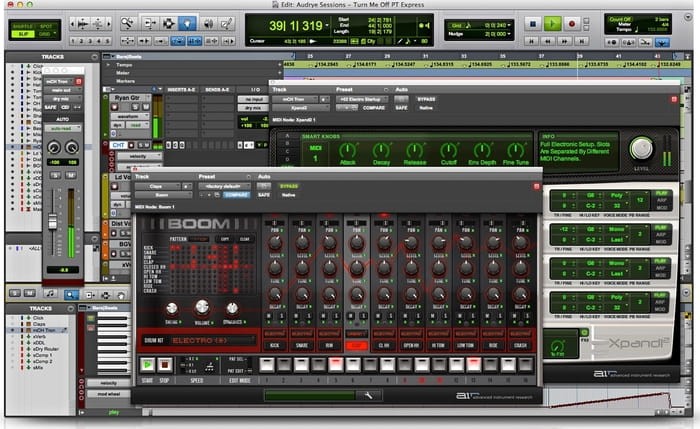Viewport: 700px width, 429px height.
Task: Click the highlighted blue MIDI controls button
Action: tap(662, 42)
